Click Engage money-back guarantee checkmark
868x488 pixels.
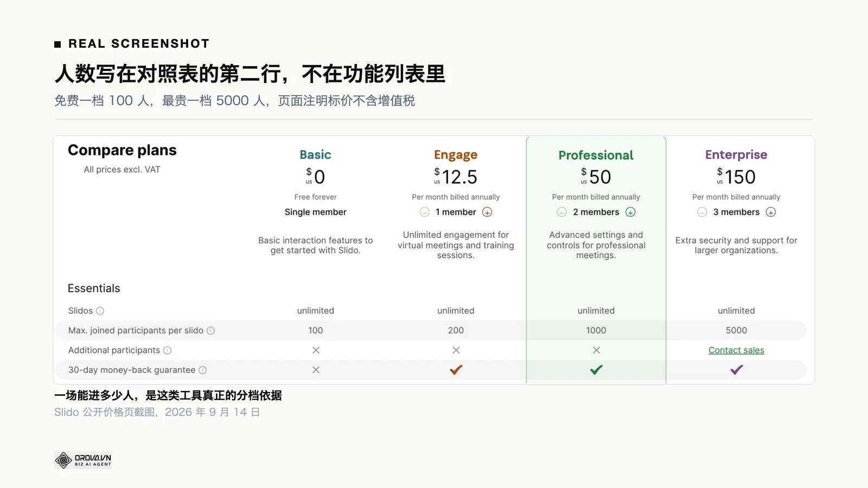(x=456, y=370)
